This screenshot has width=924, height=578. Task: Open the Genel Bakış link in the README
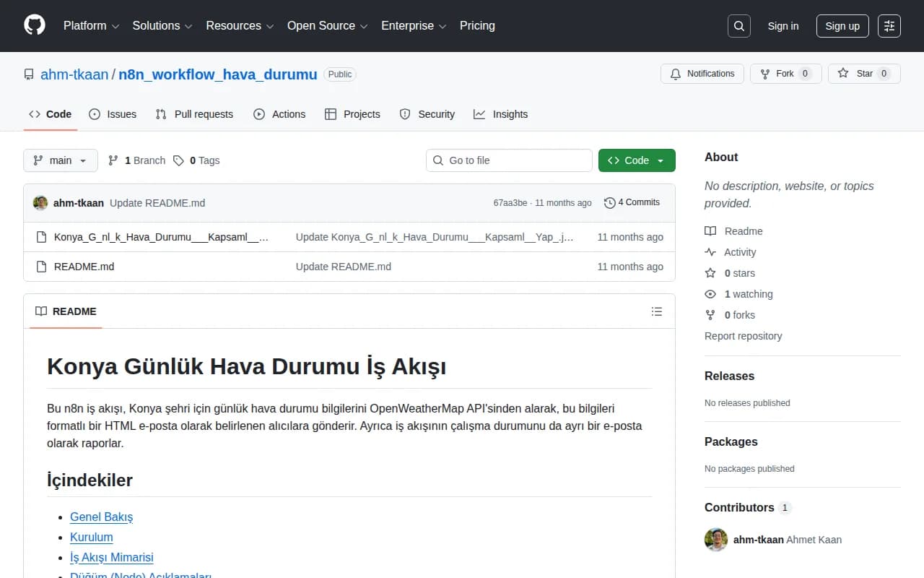click(x=101, y=517)
